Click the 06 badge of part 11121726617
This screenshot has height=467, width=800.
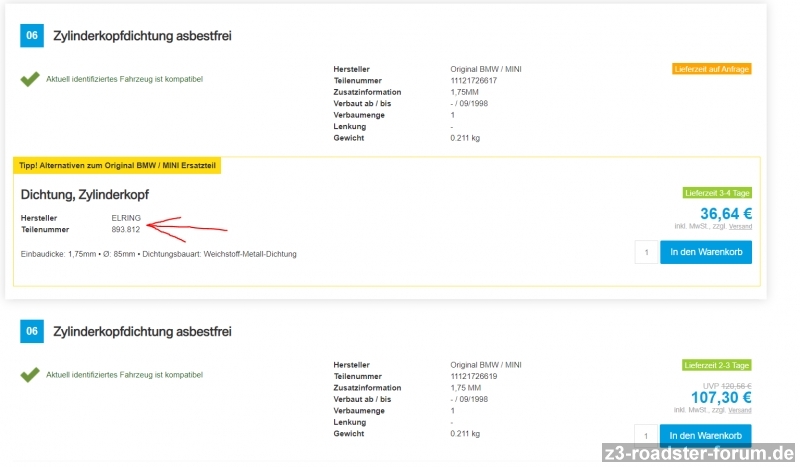pyautogui.click(x=33, y=37)
